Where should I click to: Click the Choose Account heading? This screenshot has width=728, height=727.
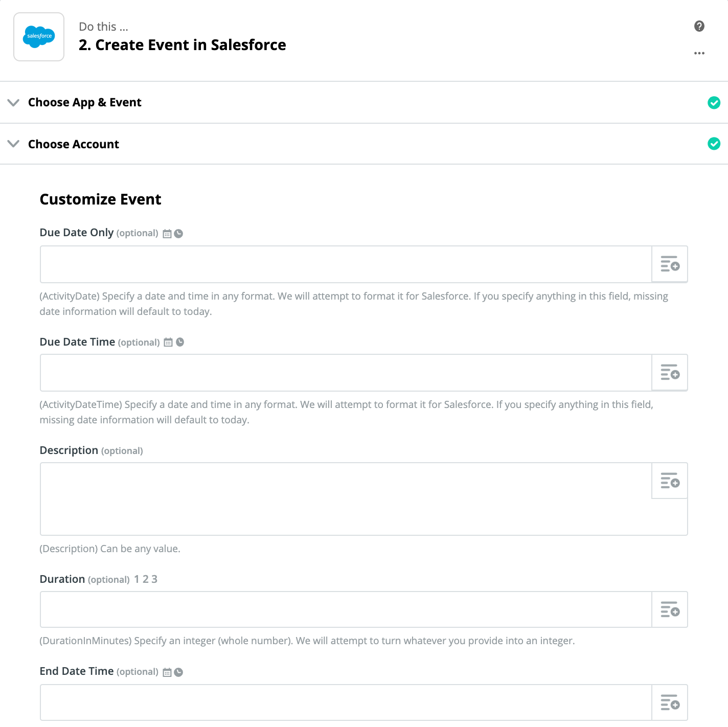click(74, 144)
